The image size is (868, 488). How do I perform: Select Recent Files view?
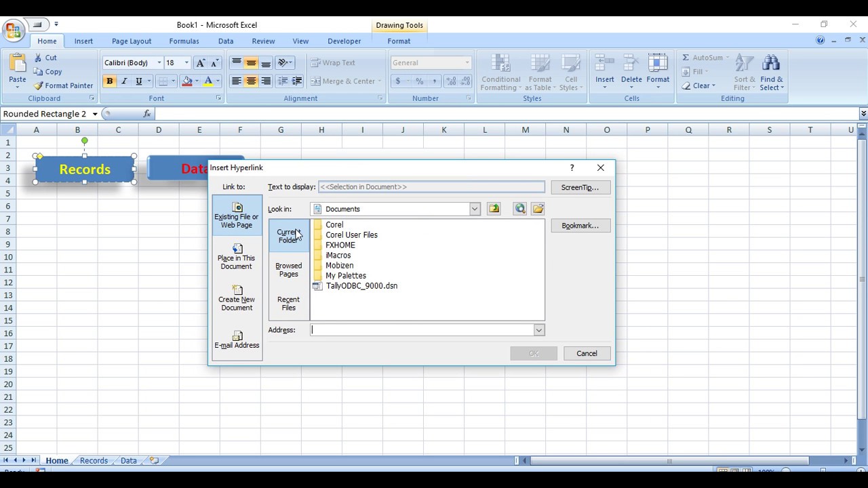click(x=288, y=303)
